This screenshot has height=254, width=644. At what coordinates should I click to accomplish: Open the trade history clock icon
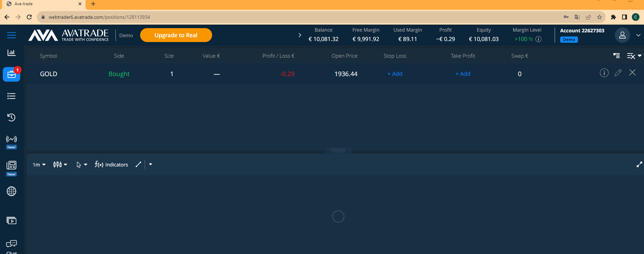(11, 117)
